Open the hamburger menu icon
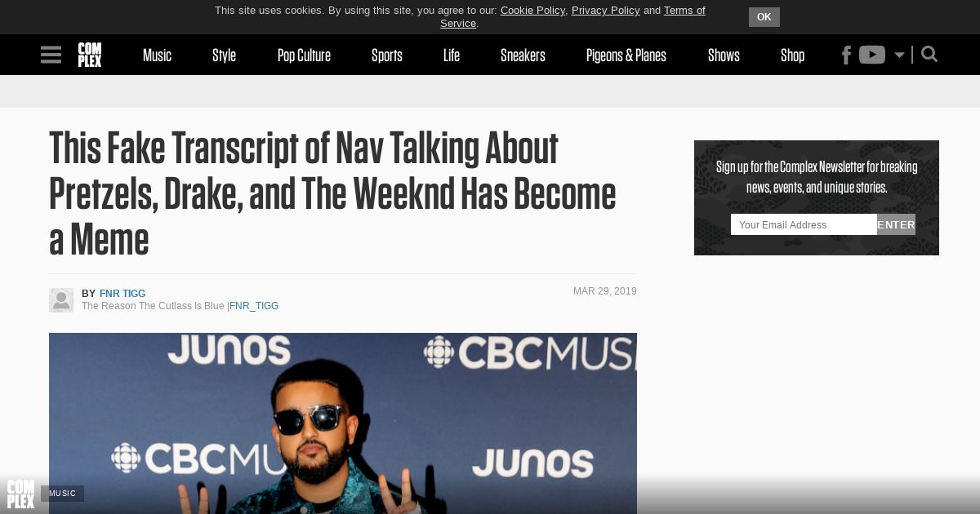This screenshot has height=514, width=980. click(51, 55)
